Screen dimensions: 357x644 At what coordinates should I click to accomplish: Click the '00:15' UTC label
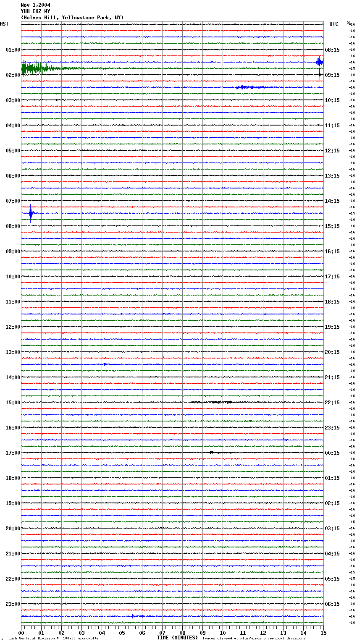tap(332, 453)
